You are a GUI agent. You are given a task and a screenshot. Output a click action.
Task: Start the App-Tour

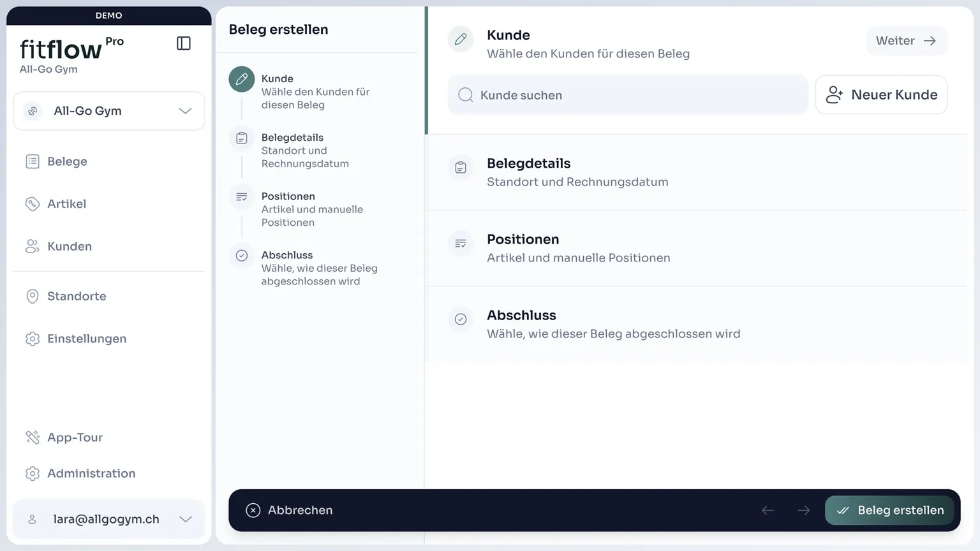109,437
